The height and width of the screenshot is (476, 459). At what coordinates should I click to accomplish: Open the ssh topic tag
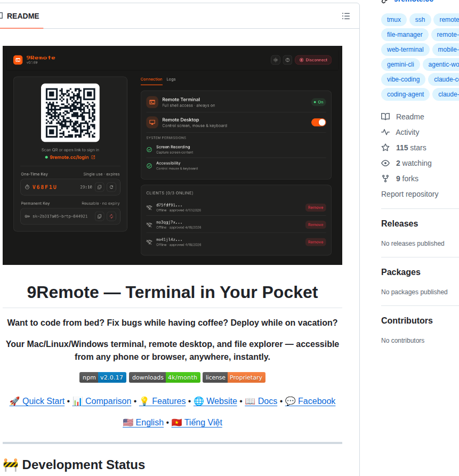420,20
